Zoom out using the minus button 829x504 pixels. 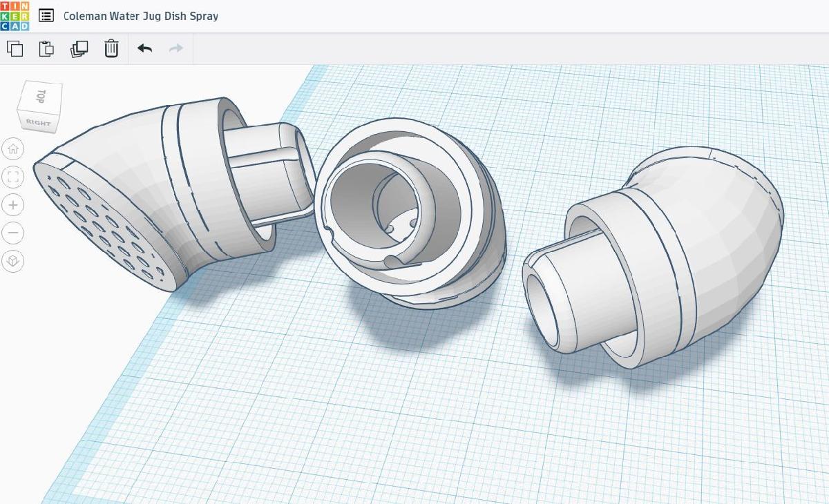point(12,233)
